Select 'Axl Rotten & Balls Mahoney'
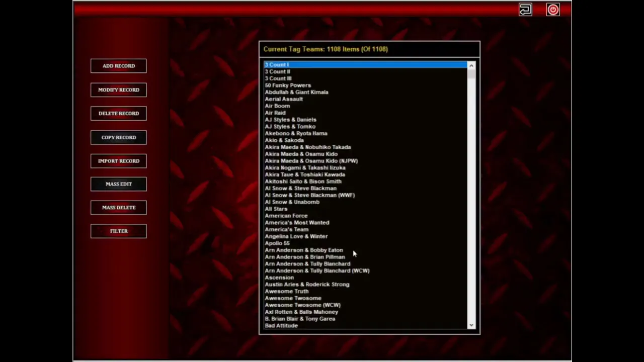644x362 pixels. (366, 312)
